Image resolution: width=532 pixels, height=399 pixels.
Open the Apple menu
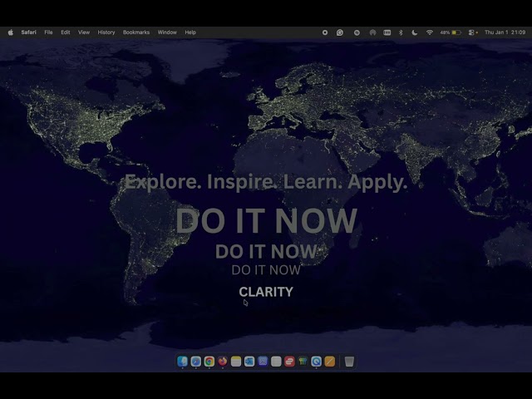11,32
